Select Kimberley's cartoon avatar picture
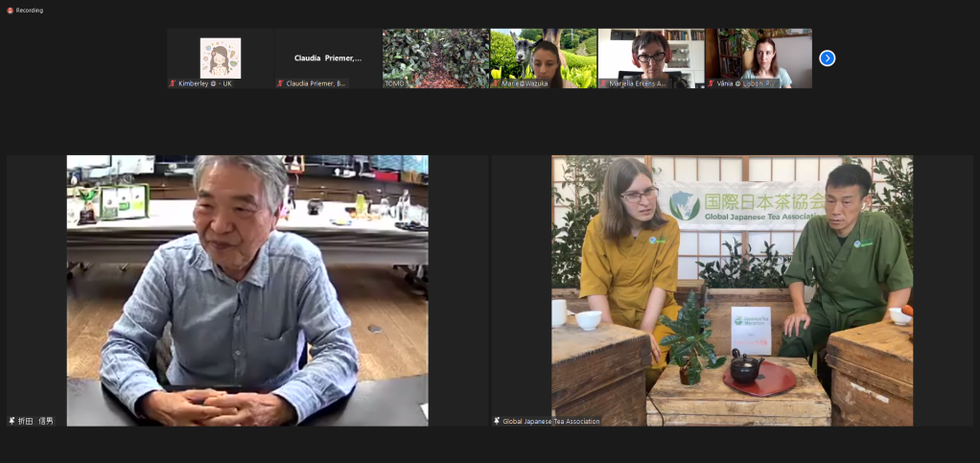 click(x=221, y=58)
